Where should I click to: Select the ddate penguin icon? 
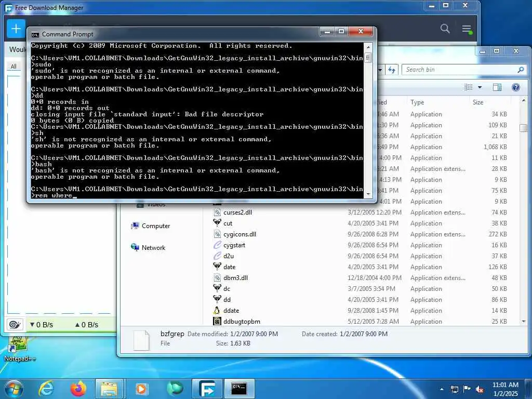point(217,311)
